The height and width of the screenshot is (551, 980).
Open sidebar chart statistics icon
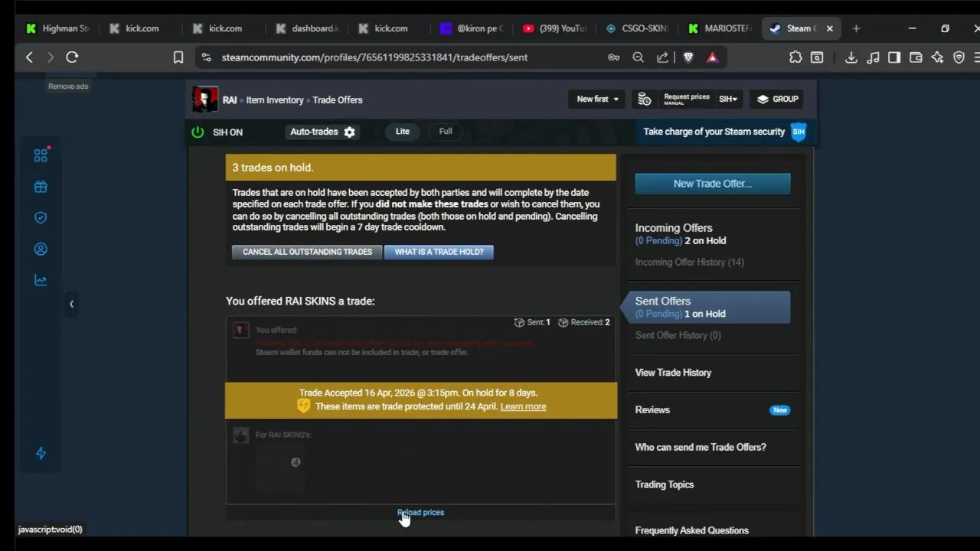[41, 280]
